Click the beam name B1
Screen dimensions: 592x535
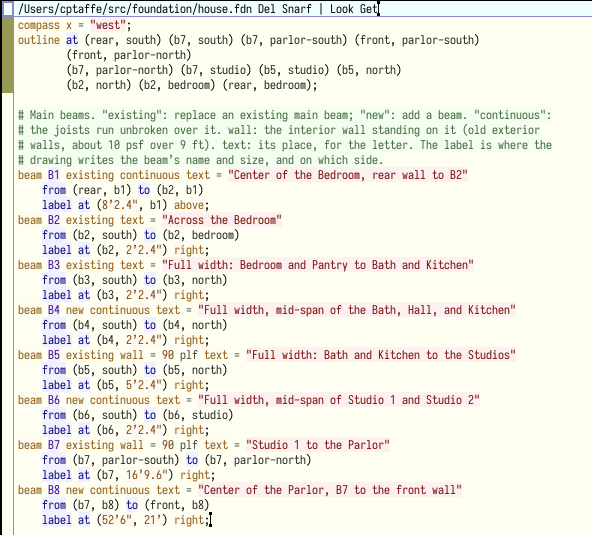[54, 175]
